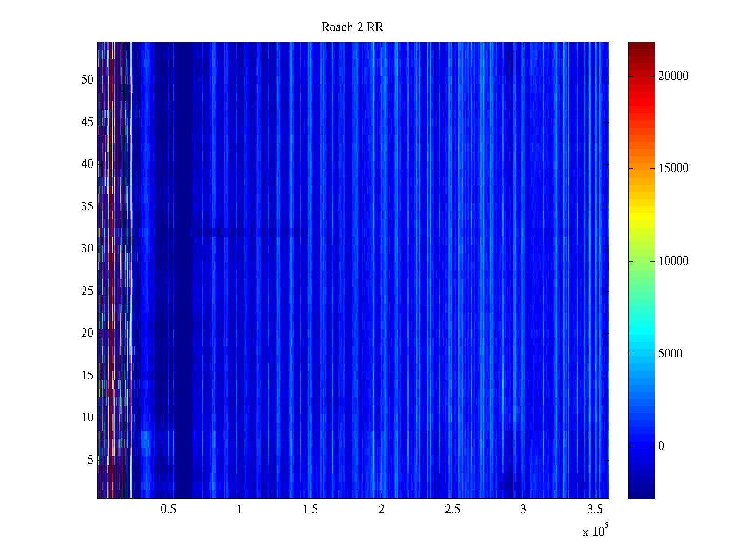Click the y-axis tick label 40

tap(87, 164)
